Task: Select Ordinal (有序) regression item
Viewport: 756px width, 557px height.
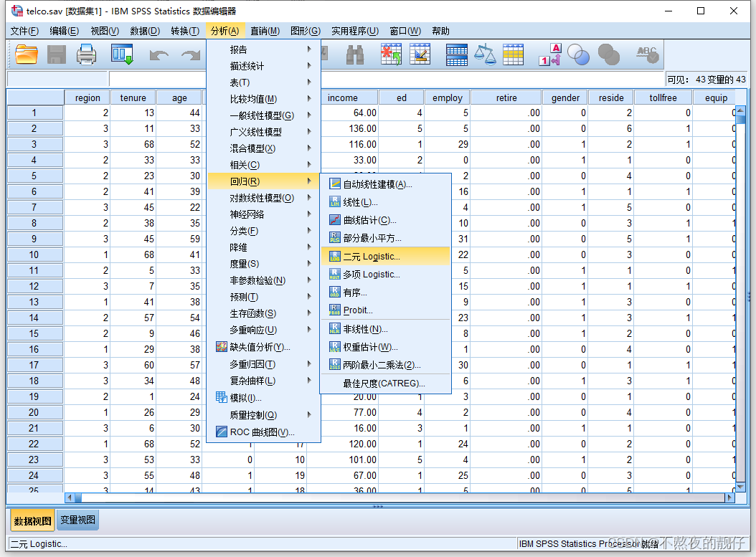Action: coord(385,292)
